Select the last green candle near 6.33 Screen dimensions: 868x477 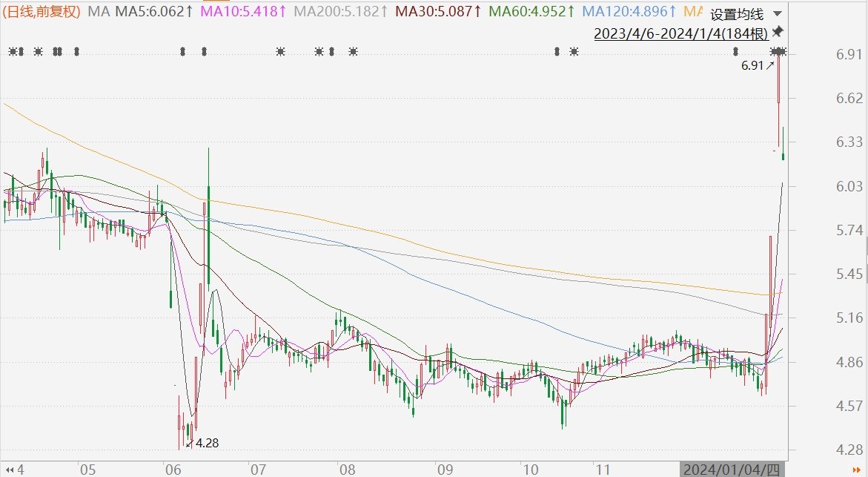pyautogui.click(x=783, y=144)
